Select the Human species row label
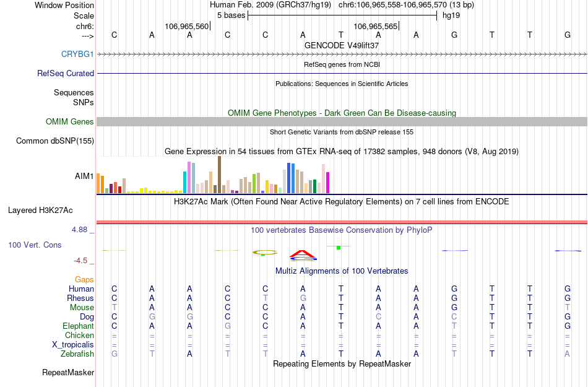The width and height of the screenshot is (588, 387). pos(81,289)
